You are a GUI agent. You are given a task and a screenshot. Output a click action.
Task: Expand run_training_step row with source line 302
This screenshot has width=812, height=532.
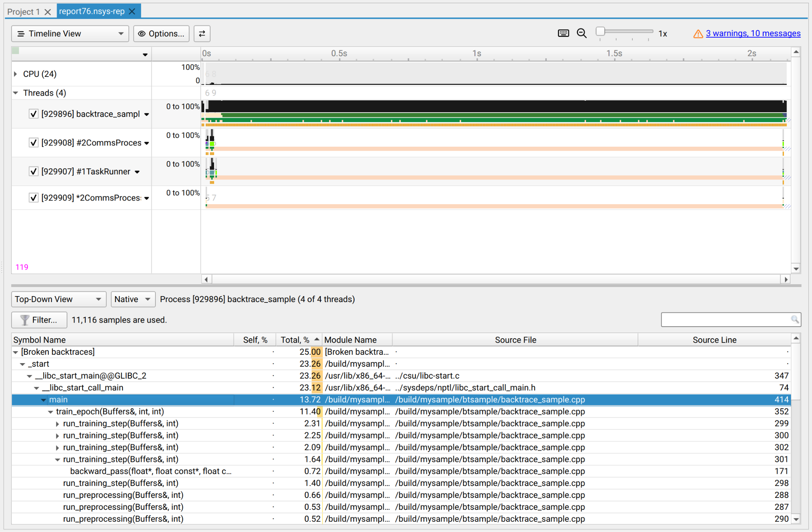coord(57,448)
